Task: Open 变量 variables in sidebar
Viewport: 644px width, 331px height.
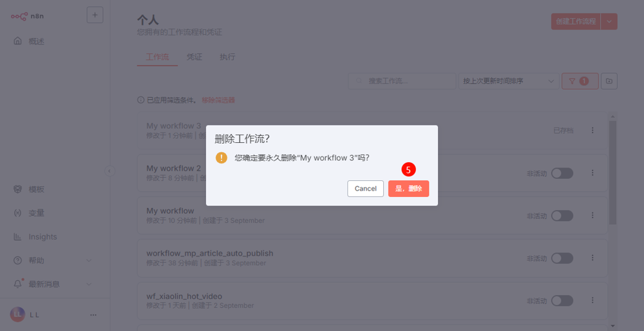Action: tap(36, 213)
